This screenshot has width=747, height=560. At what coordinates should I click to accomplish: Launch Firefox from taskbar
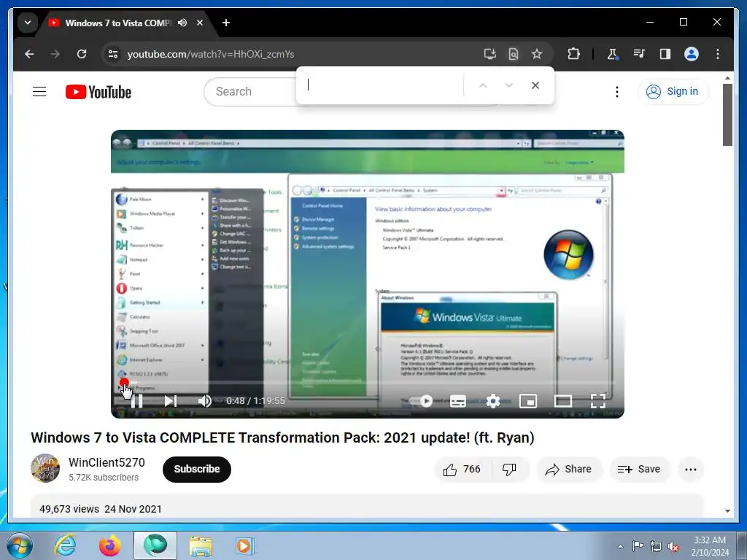pos(110,545)
